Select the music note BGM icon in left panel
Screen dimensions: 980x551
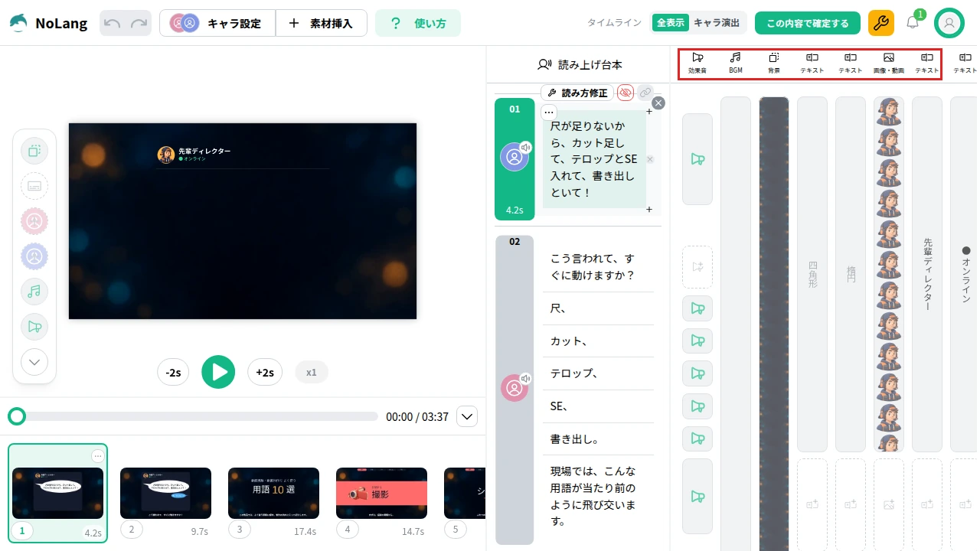click(34, 292)
